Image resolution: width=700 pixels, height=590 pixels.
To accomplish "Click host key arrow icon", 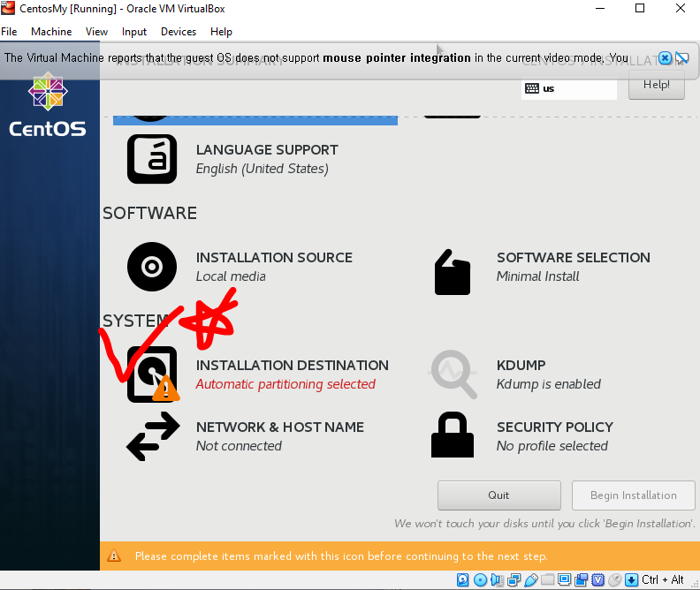I will (631, 579).
